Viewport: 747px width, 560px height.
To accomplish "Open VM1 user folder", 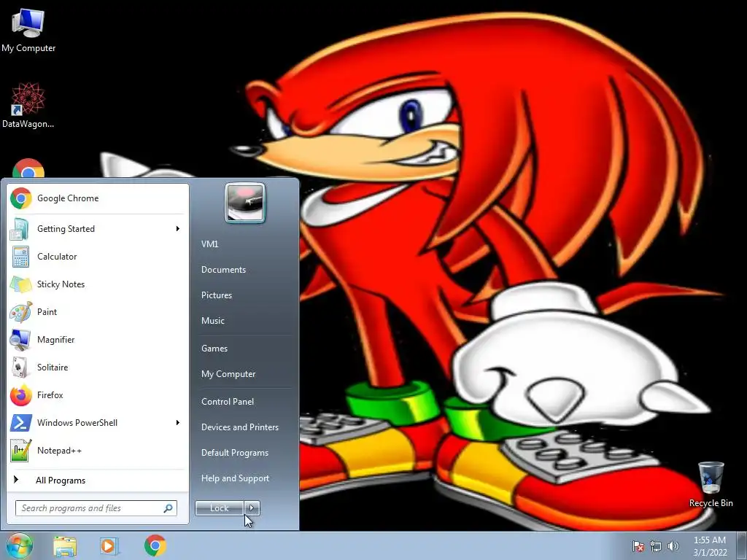I will [209, 244].
